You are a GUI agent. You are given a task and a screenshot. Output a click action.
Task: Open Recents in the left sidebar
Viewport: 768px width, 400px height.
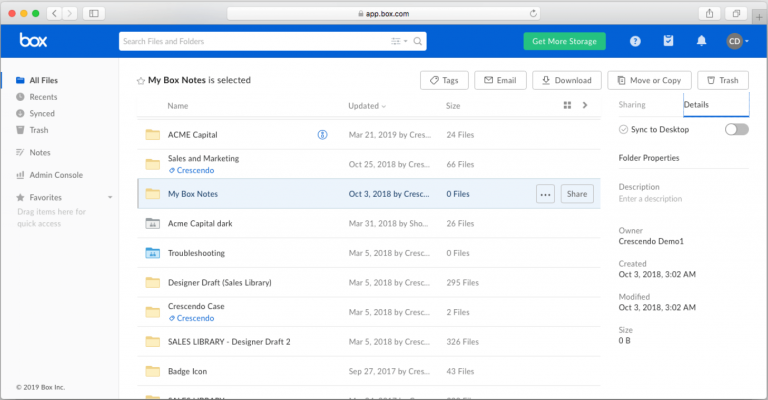pyautogui.click(x=42, y=97)
